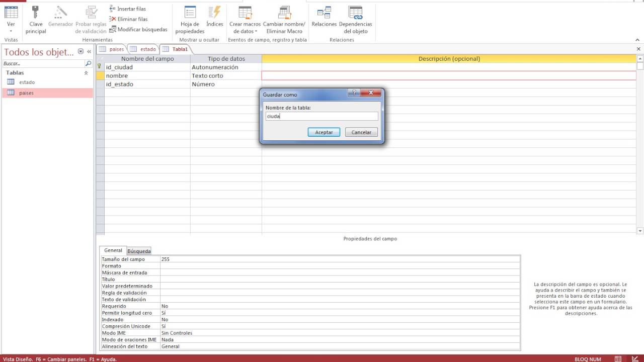Click the Autonumeración data type cell

(x=226, y=67)
